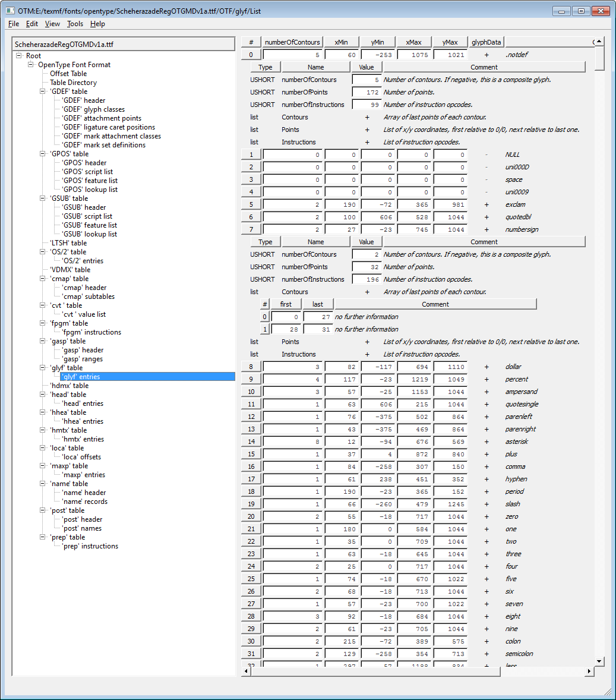Edit numberOfPoints value 172 field
This screenshot has height=700, width=616.
[367, 93]
